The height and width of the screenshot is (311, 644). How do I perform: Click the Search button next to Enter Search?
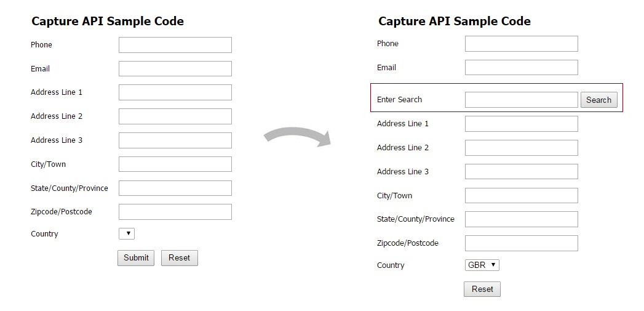coord(598,100)
